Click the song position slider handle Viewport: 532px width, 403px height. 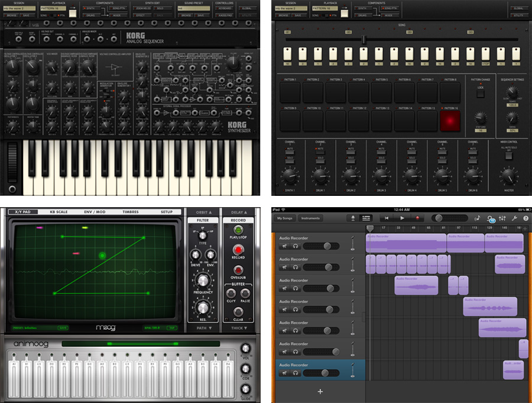[364, 40]
